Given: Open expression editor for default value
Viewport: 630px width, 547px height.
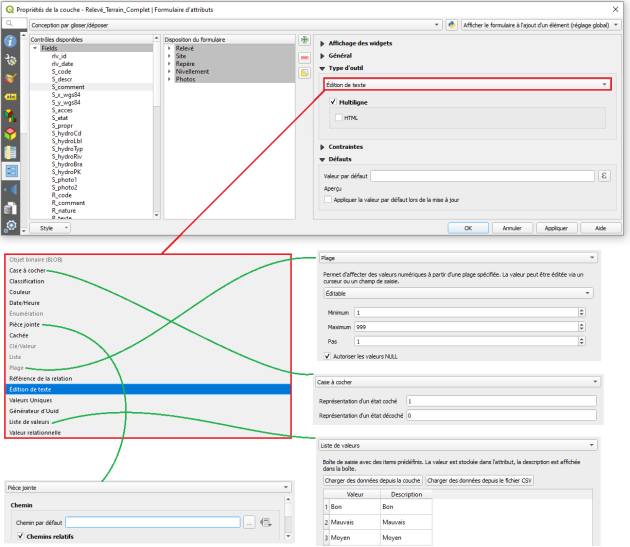Looking at the screenshot, I should (x=604, y=176).
